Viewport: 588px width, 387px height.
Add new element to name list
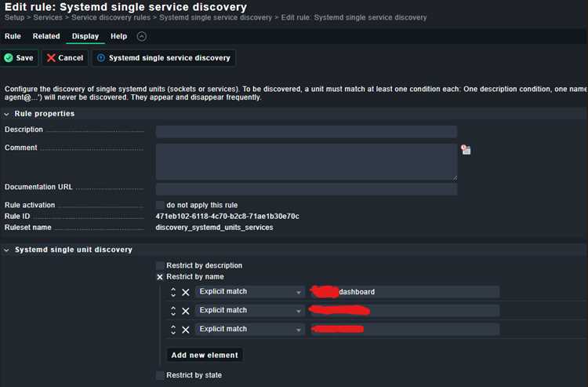(205, 355)
